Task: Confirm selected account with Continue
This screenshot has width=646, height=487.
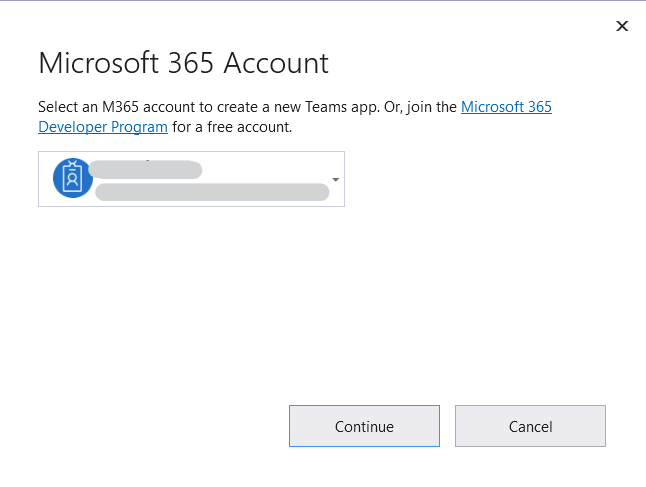Action: click(x=364, y=426)
